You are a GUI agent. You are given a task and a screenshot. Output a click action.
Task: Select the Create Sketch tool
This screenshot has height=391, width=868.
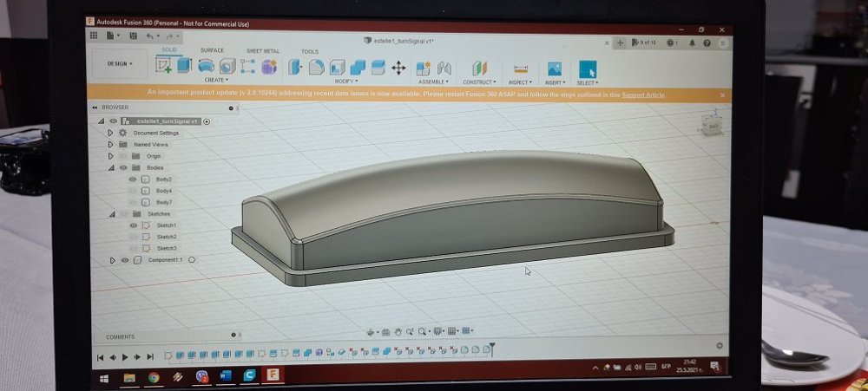(x=163, y=66)
